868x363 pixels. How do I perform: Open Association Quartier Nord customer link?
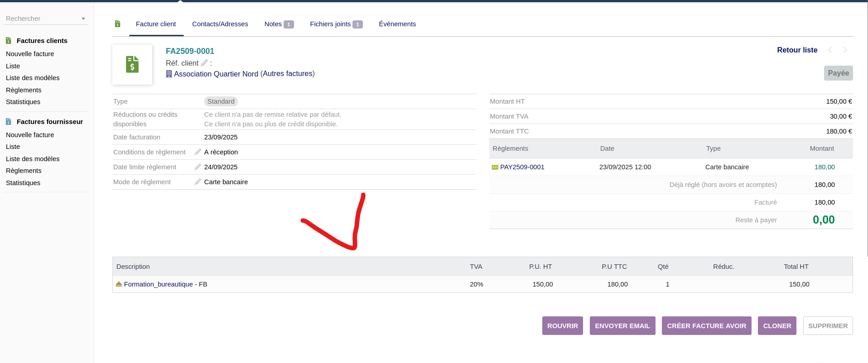click(216, 74)
